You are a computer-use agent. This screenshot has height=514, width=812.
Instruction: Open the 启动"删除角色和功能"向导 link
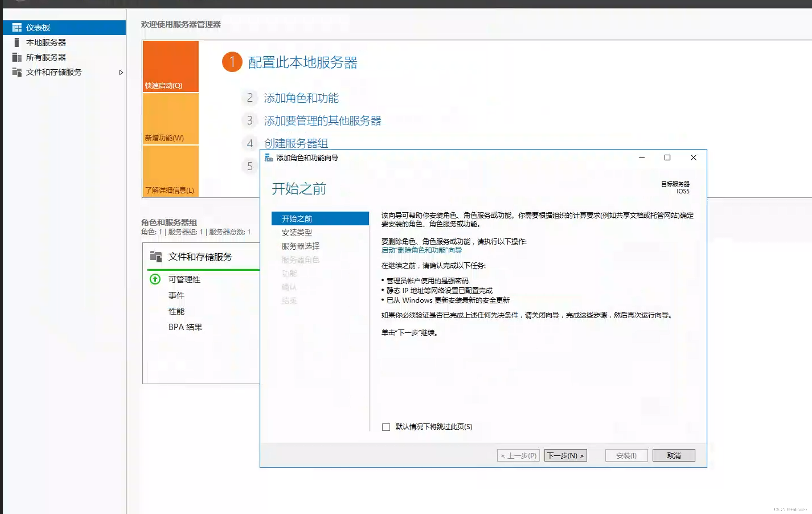pos(422,250)
